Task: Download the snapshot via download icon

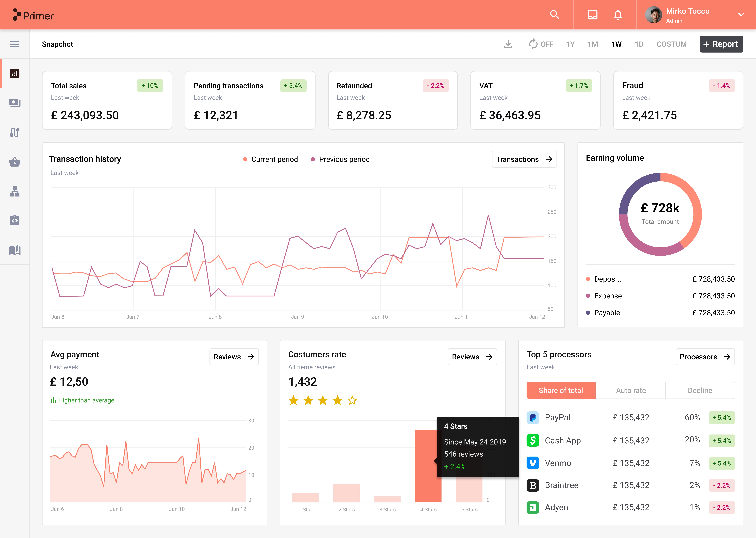Action: pyautogui.click(x=508, y=44)
